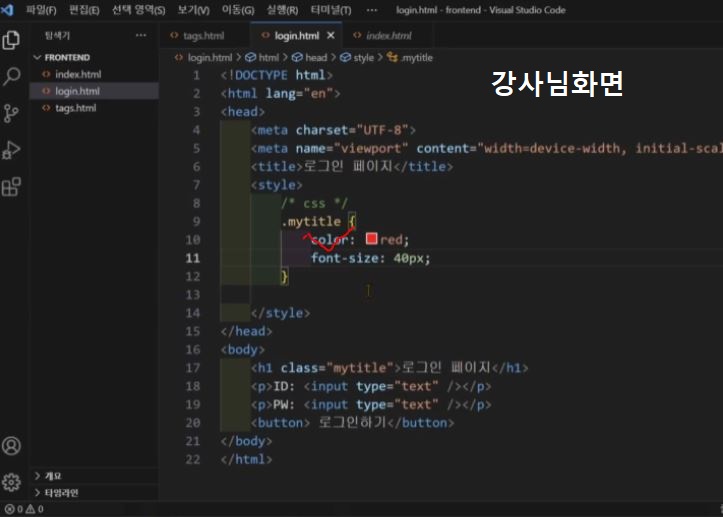Click the meta name="viewport" line
This screenshot has height=517, width=723.
[486, 148]
